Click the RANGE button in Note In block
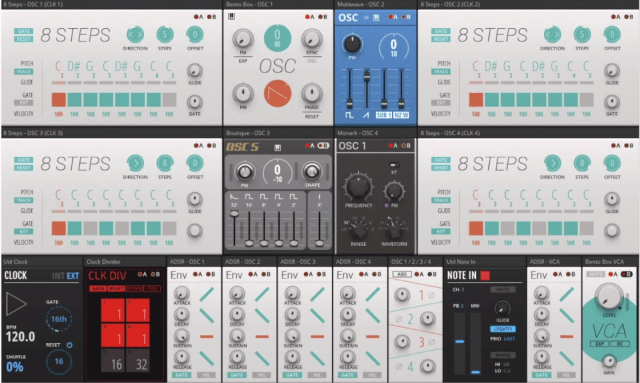Viewport: 640px width, 383px height. tap(502, 355)
